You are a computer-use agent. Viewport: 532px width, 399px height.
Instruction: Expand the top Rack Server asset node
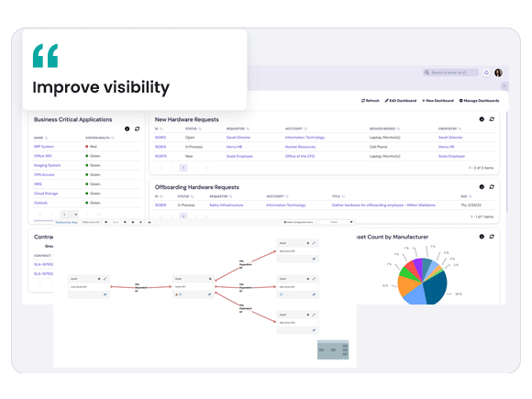pyautogui.click(x=314, y=243)
